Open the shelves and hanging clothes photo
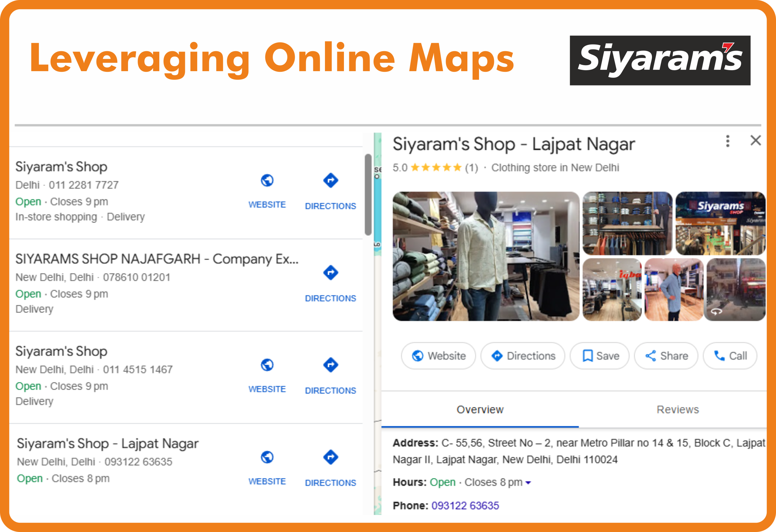Image resolution: width=776 pixels, height=532 pixels. [x=627, y=223]
